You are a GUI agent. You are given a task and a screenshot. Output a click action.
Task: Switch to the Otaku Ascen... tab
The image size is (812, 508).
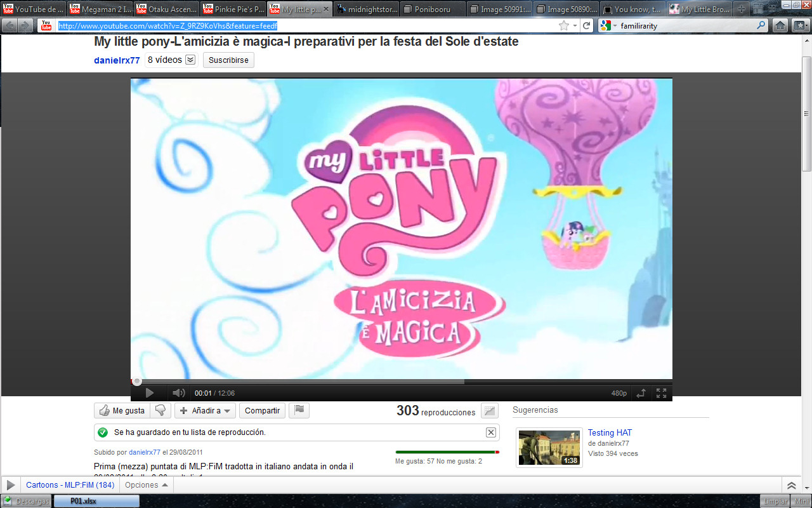pos(167,10)
